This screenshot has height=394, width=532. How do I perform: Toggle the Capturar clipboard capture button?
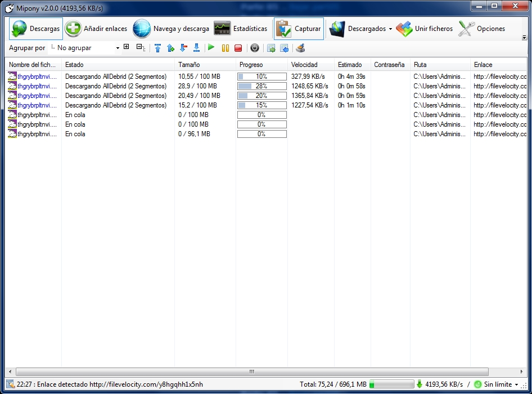click(299, 29)
